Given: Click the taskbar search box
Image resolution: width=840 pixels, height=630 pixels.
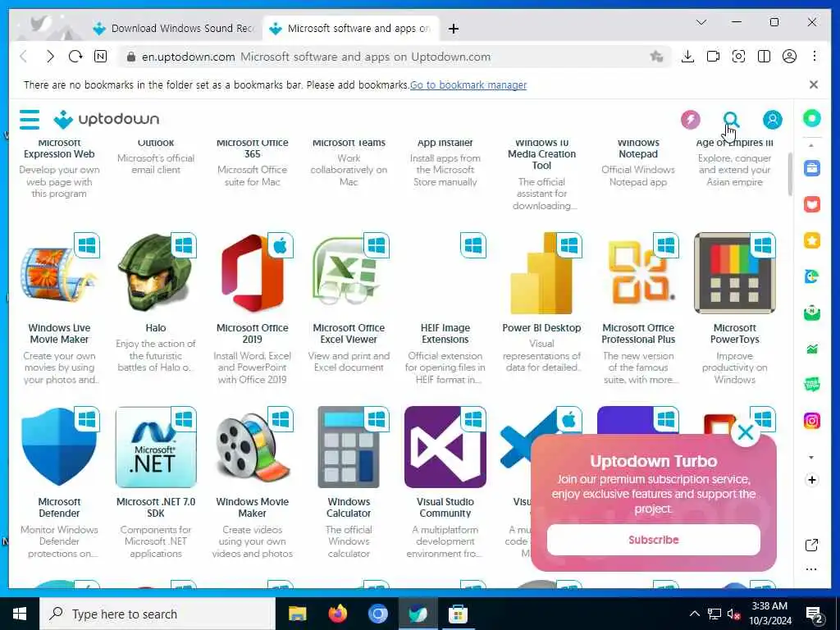Looking at the screenshot, I should tap(157, 614).
